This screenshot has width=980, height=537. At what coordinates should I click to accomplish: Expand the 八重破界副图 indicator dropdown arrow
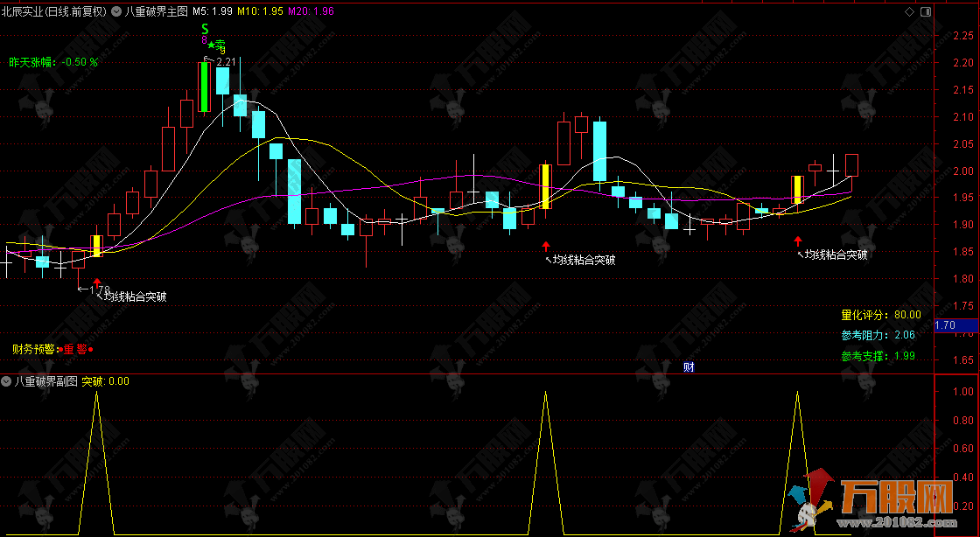7,381
